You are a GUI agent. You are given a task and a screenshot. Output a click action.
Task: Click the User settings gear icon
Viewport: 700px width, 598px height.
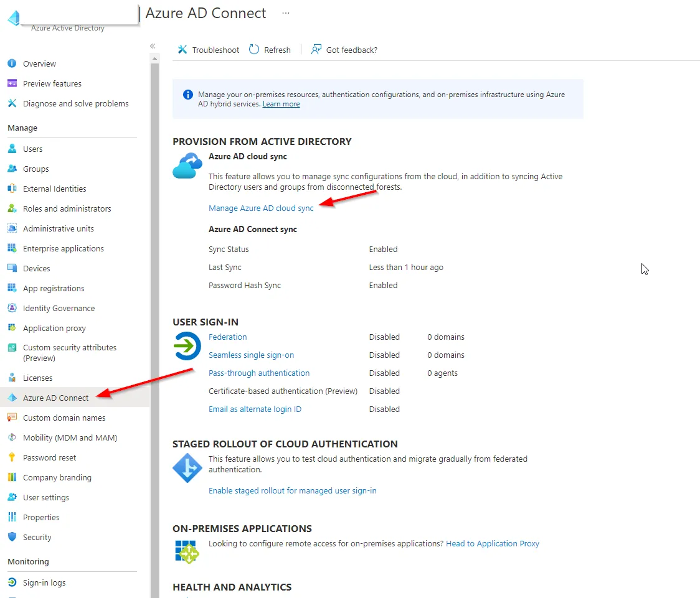[12, 497]
